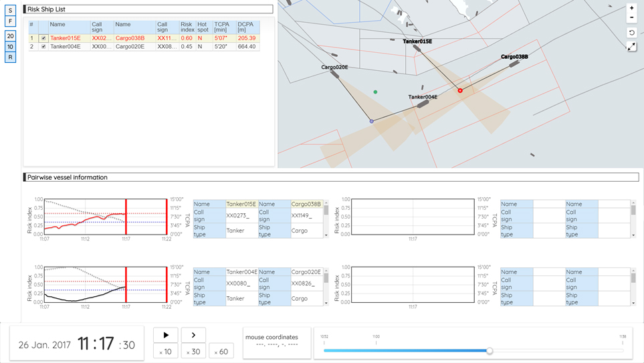Reset the map rotation
The image size is (644, 363).
(631, 33)
